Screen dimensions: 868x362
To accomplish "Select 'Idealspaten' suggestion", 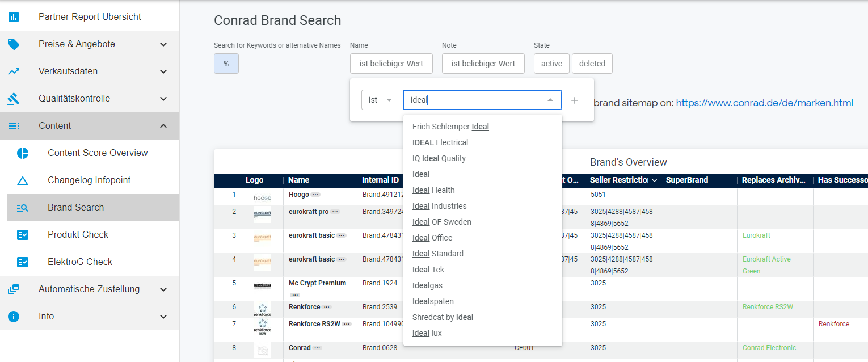I will point(483,301).
